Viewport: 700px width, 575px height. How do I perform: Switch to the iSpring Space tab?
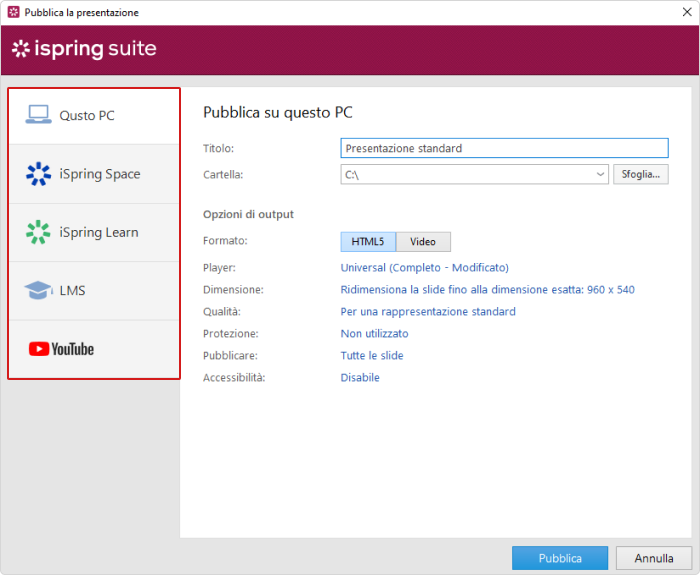point(94,174)
